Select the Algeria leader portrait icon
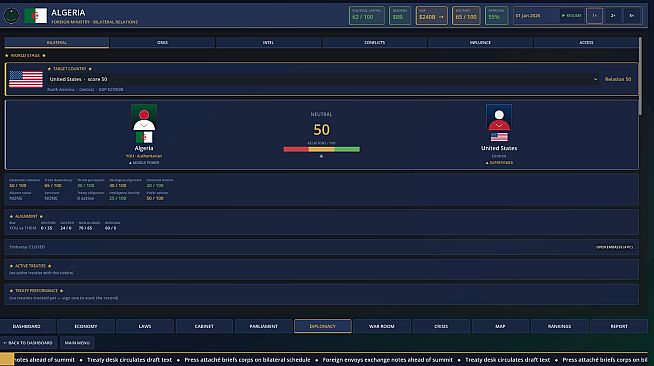The height and width of the screenshot is (366, 654). (144, 123)
